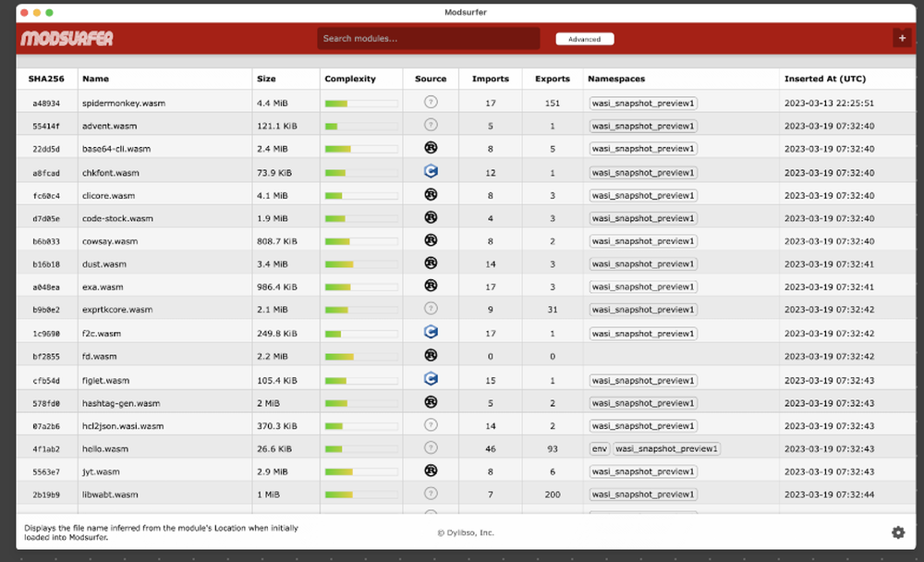This screenshot has height=562, width=924.
Task: Click the Advanced search button
Action: pyautogui.click(x=585, y=39)
